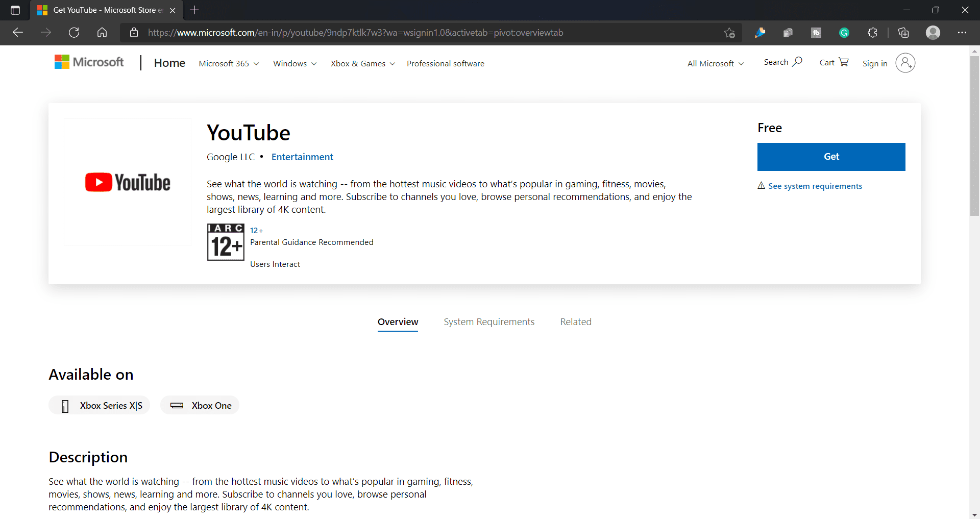Open the Collections icon in the toolbar
This screenshot has height=519, width=980.
click(903, 33)
